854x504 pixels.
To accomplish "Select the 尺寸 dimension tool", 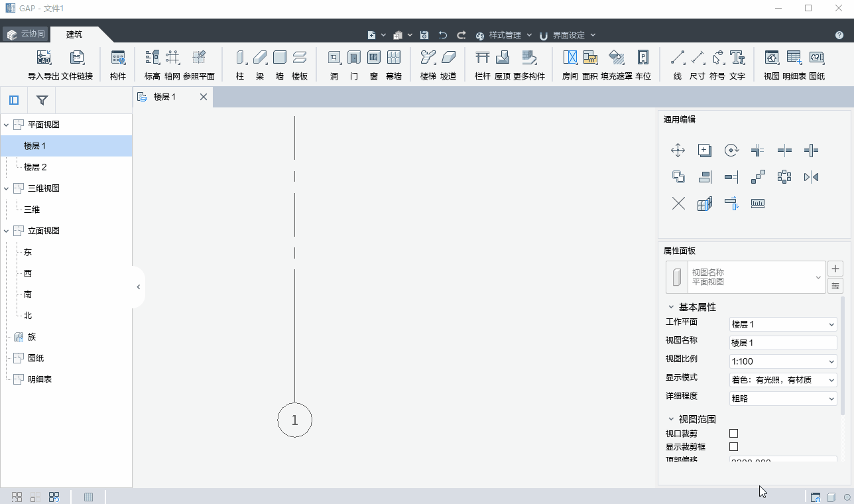I will pyautogui.click(x=698, y=65).
